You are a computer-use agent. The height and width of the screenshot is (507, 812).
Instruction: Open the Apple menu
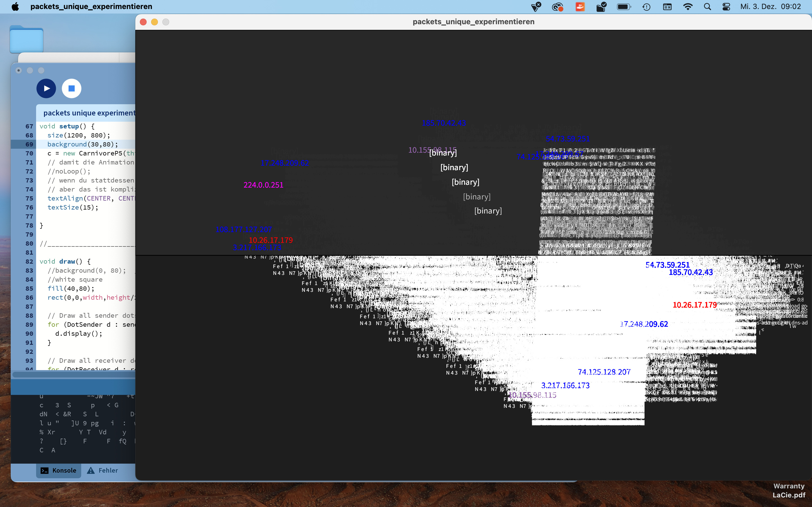point(15,7)
